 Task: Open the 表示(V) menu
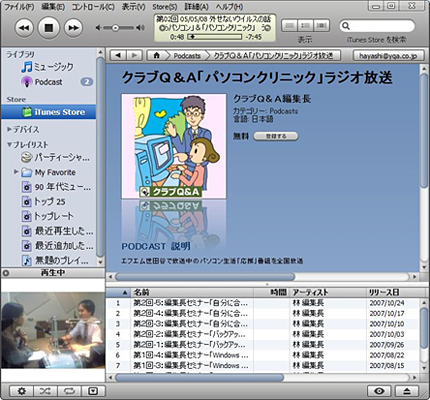(x=133, y=7)
